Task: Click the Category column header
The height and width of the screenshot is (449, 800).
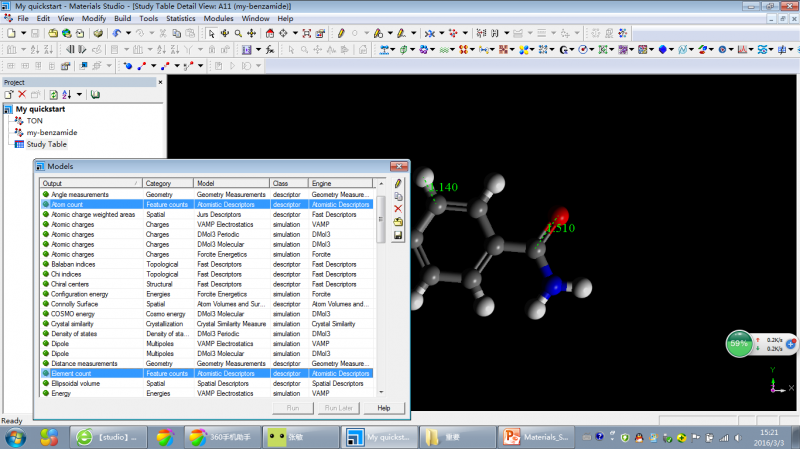Action: coord(158,183)
